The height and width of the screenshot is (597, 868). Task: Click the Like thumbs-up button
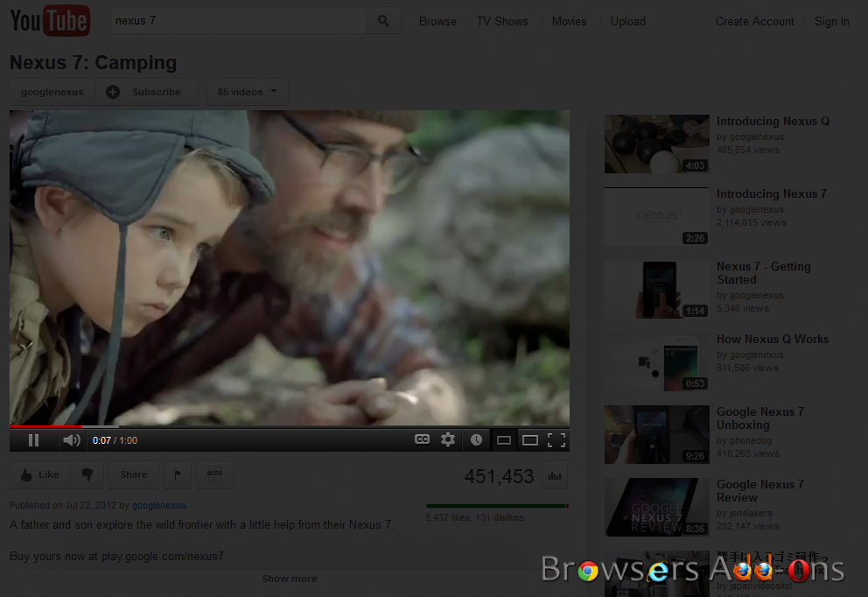40,474
